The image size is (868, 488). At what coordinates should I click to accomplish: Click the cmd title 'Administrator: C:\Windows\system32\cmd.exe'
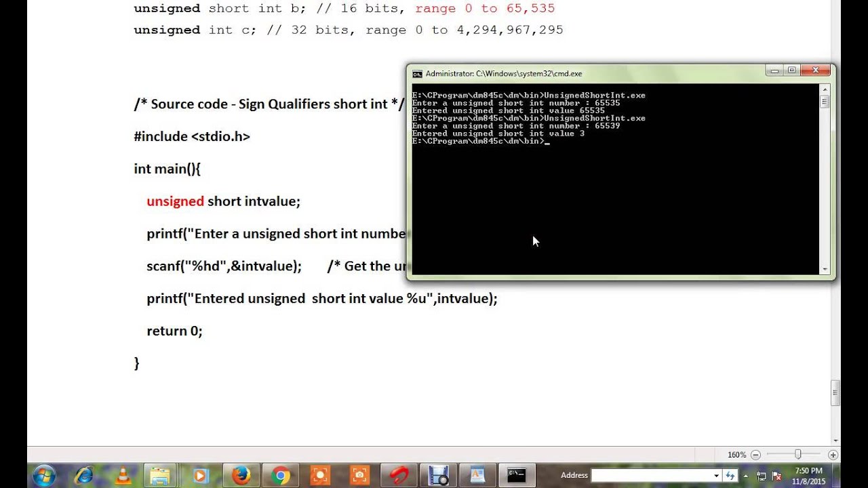[504, 73]
